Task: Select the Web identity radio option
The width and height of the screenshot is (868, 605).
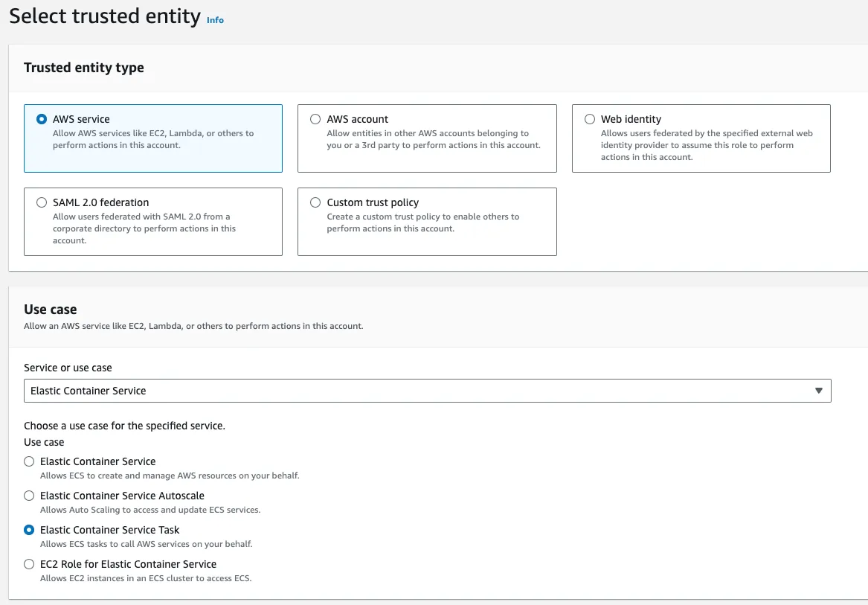Action: point(590,119)
